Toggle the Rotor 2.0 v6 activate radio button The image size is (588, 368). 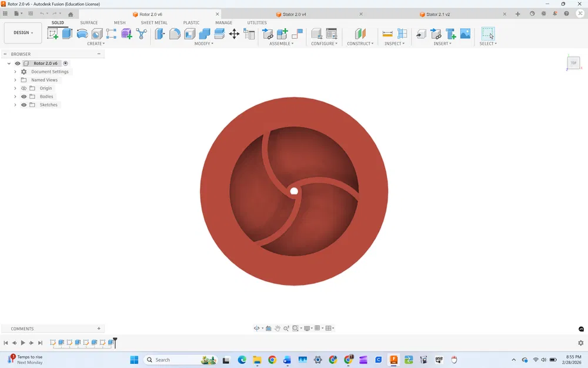pos(65,64)
